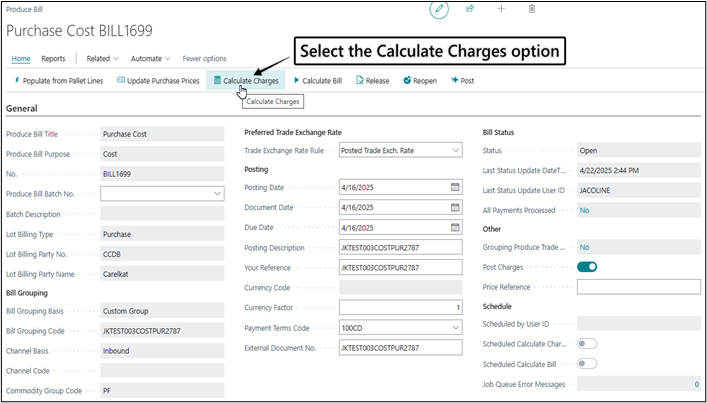Click Status value Open

(639, 151)
